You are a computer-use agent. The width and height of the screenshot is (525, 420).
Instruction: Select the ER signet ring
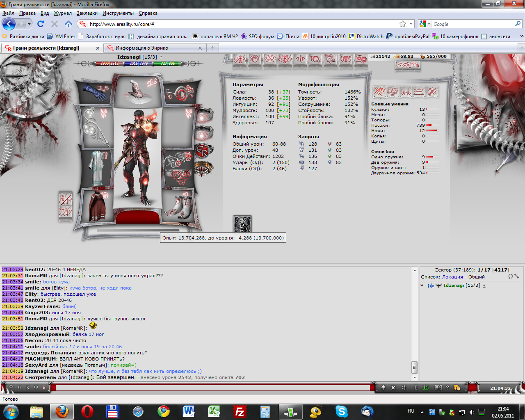[x=203, y=151]
